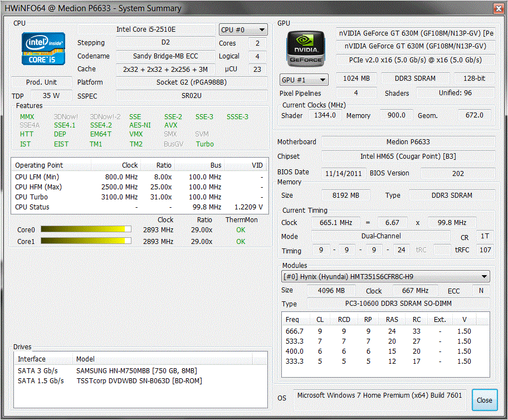Click the SSSE-3 feature flag
The width and height of the screenshot is (508, 420).
click(x=237, y=116)
